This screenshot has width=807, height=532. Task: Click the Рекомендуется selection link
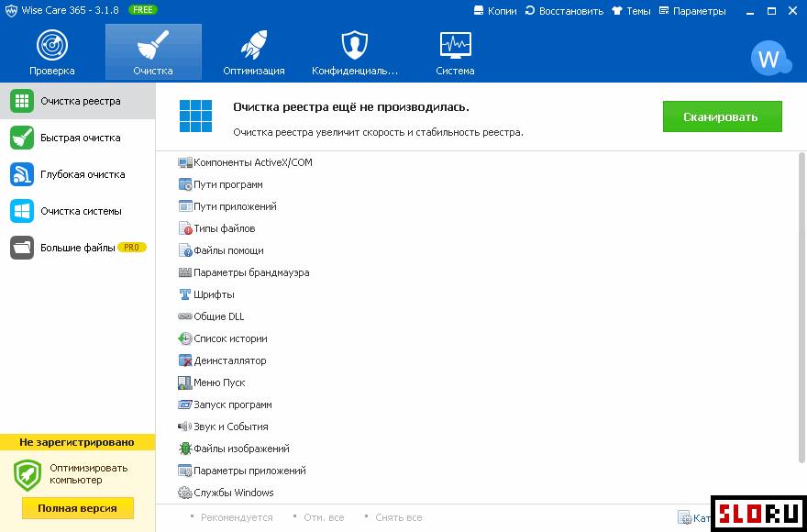[237, 517]
